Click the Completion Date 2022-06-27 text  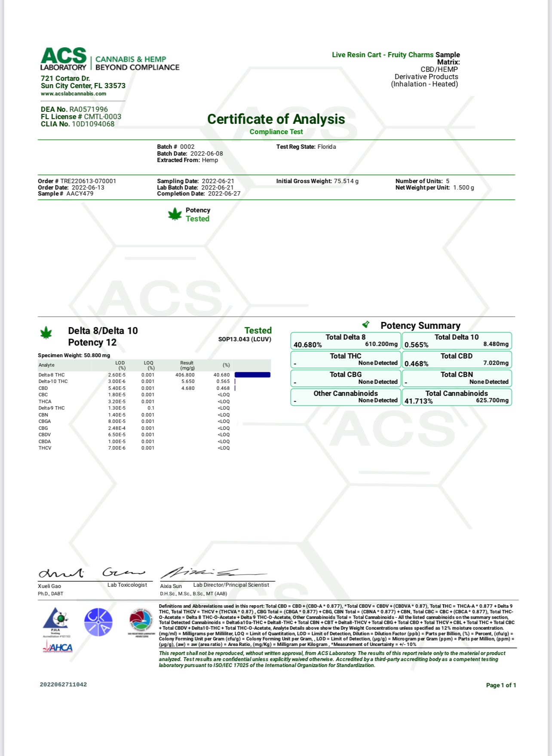tap(199, 193)
